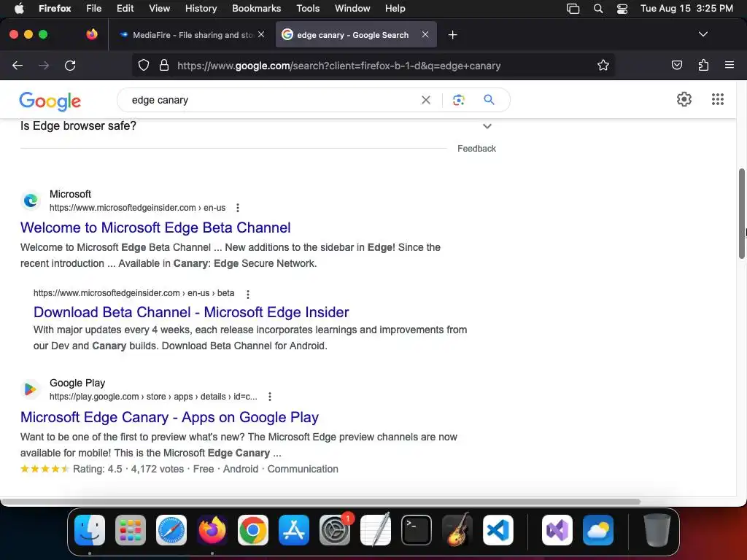
Task: Close the MediaFire tab
Action: tap(261, 34)
